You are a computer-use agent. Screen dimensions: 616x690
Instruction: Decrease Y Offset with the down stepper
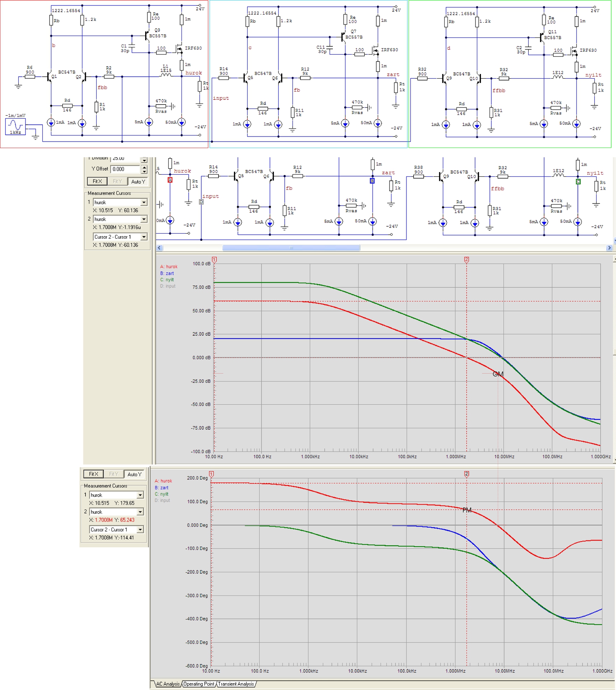[x=144, y=171]
